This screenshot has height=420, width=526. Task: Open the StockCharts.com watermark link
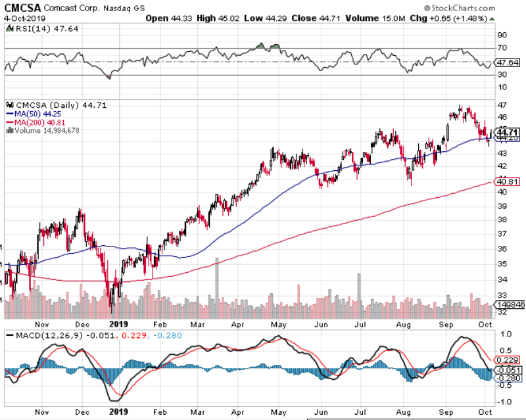pos(459,8)
